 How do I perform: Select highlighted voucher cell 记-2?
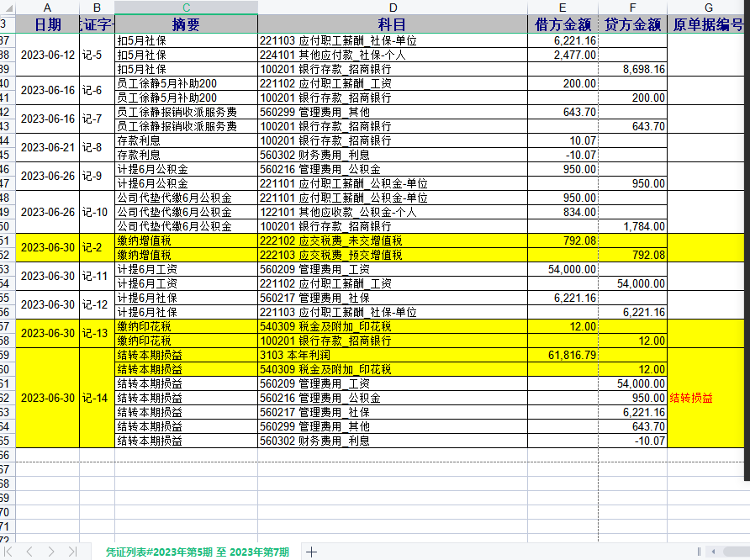click(x=97, y=248)
